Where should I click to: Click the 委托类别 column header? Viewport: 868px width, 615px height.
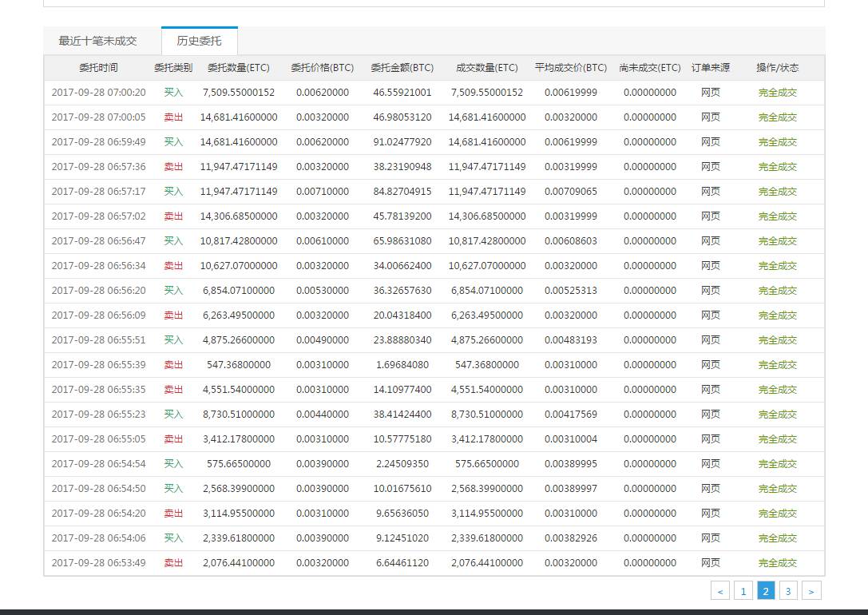[x=172, y=68]
